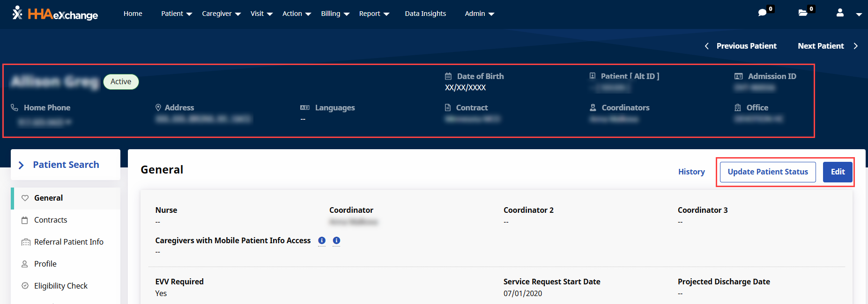Click the Previous Patient left arrow
The width and height of the screenshot is (868, 304).
[x=707, y=46]
